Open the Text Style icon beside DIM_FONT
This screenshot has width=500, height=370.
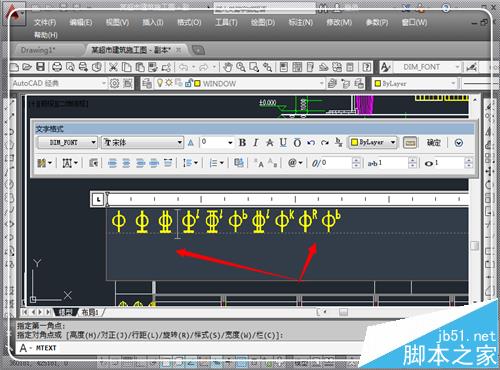(385, 67)
